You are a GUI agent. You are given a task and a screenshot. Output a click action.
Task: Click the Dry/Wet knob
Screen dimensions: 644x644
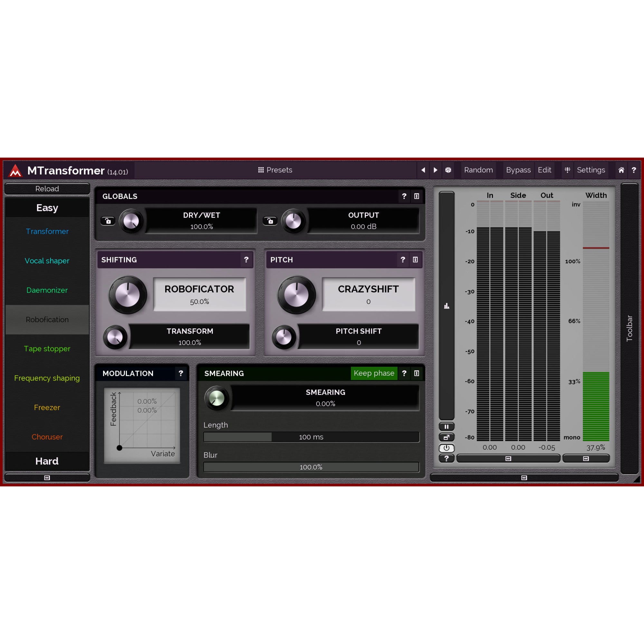click(131, 221)
